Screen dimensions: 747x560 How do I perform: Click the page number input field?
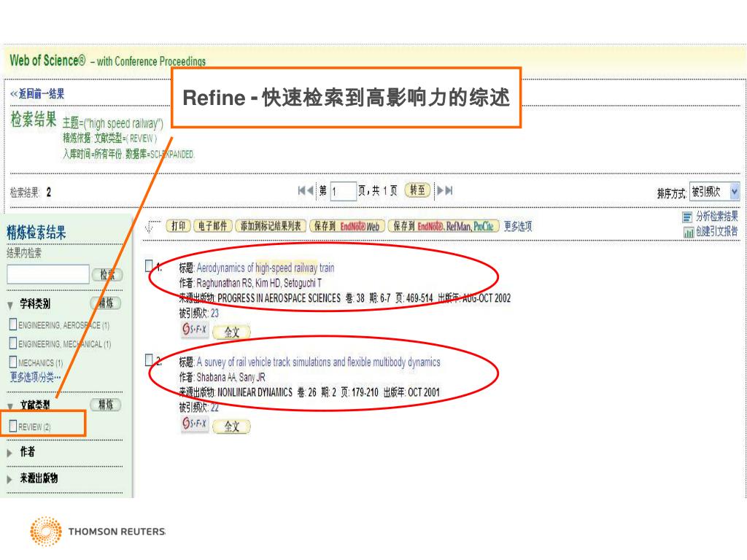coord(343,192)
